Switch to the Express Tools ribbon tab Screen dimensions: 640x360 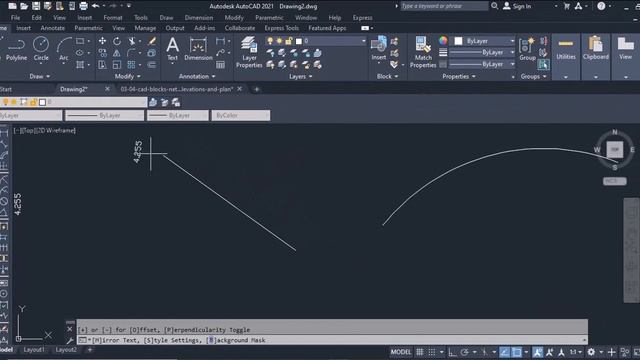click(x=282, y=28)
